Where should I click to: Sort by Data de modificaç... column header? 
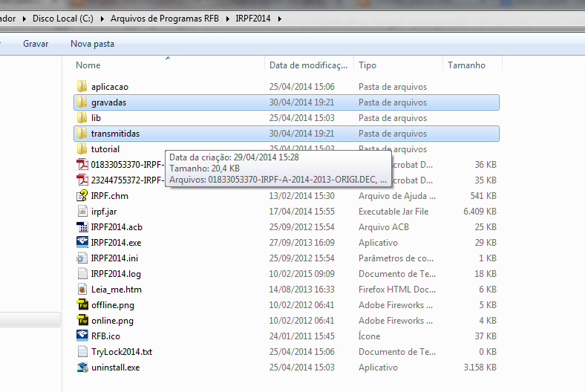(x=310, y=65)
